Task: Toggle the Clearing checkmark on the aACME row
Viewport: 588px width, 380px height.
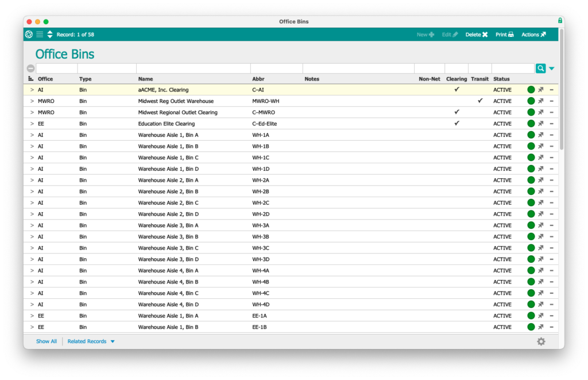Action: pyautogui.click(x=457, y=89)
